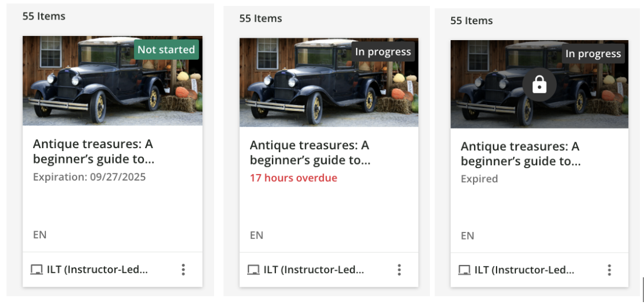This screenshot has width=644, height=308.
Task: Click In progress badge on locked card
Action: [593, 54]
